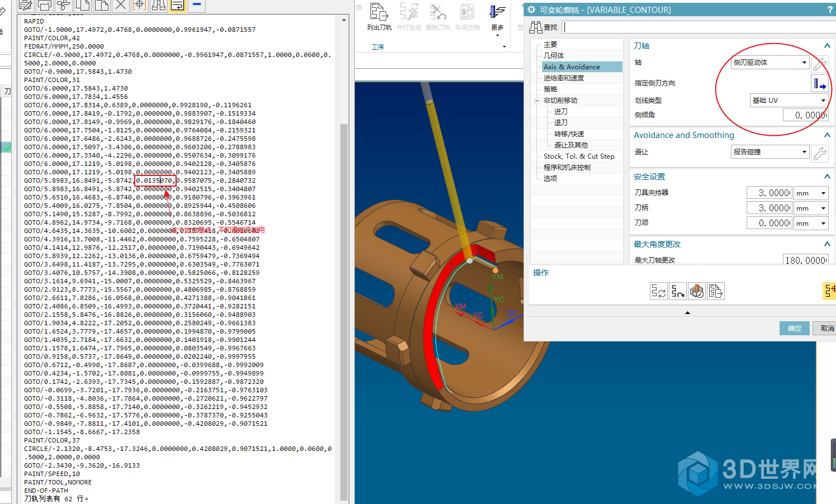Click the List tool path icon under 操作
Viewport: 836px width, 504px height.
[716, 291]
